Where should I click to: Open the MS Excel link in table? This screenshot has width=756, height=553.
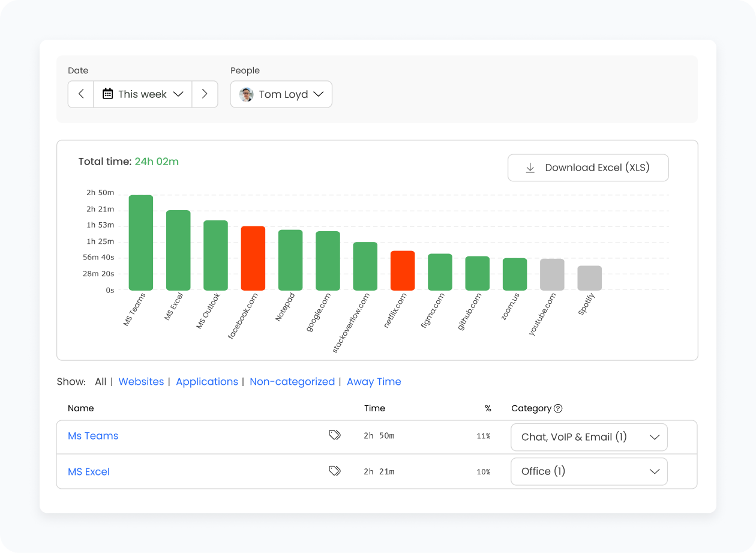click(89, 472)
